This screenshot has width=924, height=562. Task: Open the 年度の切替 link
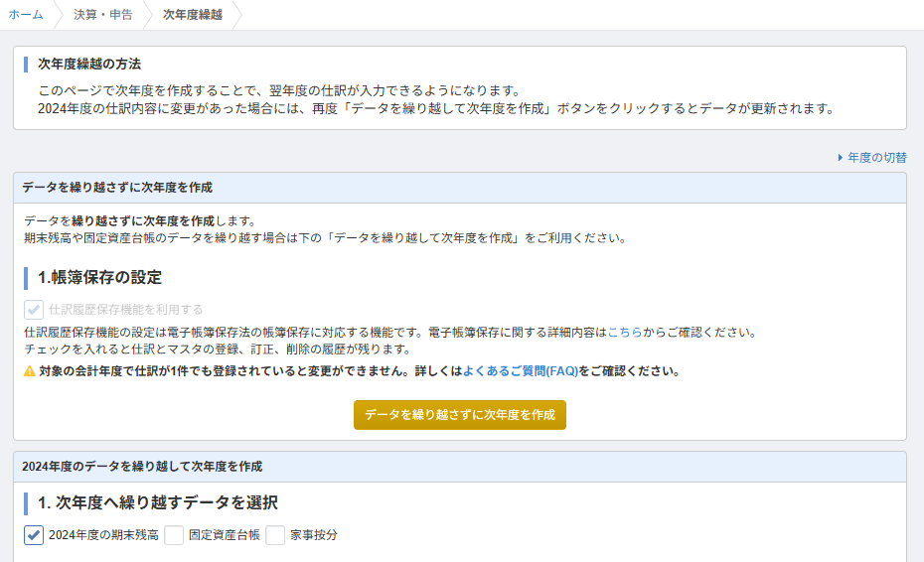coord(877,158)
